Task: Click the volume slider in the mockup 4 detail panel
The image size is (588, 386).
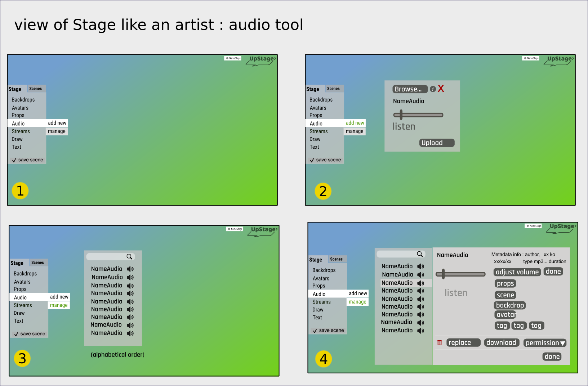Action: [x=460, y=274]
